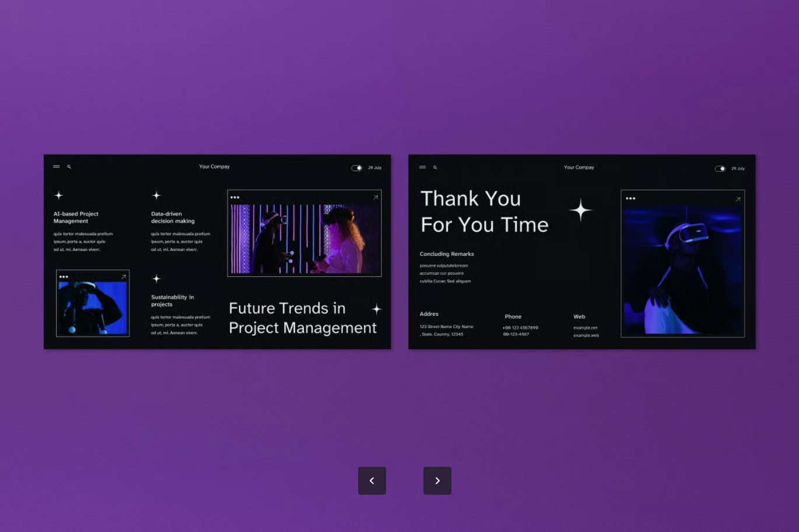Click 'example.net' web address
Viewport: 799px width, 532px height.
click(585, 328)
